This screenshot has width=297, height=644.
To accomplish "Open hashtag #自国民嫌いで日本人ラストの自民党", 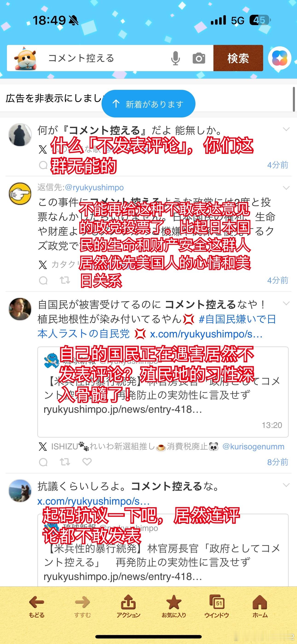I will (x=157, y=327).
